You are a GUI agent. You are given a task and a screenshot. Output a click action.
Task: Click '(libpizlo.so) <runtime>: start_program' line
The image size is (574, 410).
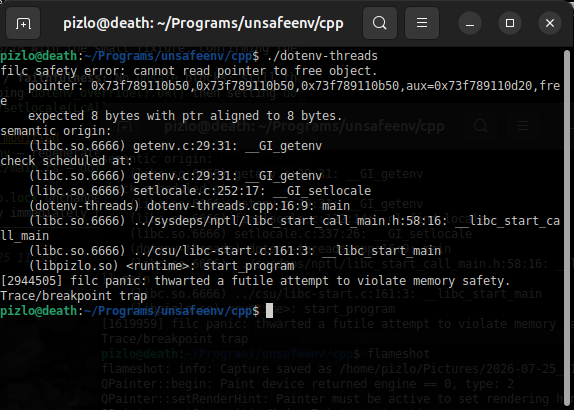pyautogui.click(x=161, y=266)
